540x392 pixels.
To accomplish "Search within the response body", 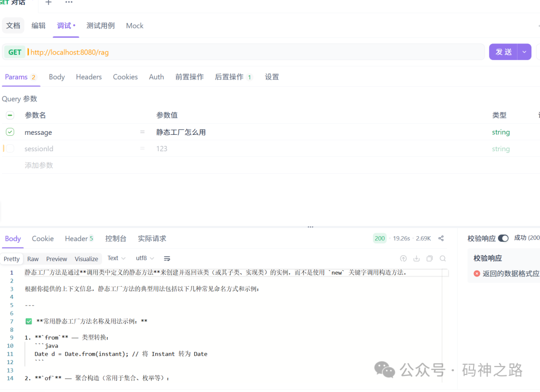I will (442, 259).
